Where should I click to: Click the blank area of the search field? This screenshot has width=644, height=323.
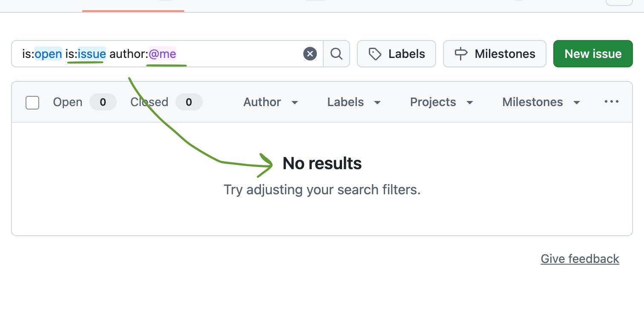pos(239,54)
